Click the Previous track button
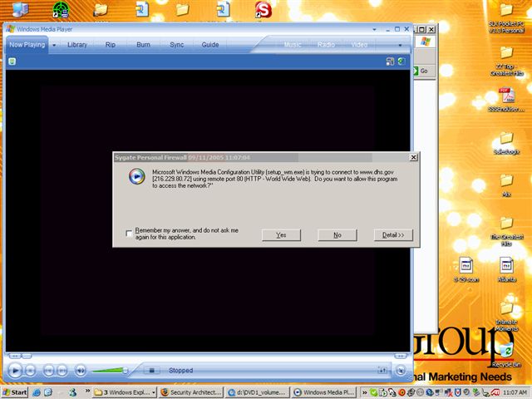Image resolution: width=532 pixels, height=399 pixels. [x=49, y=371]
